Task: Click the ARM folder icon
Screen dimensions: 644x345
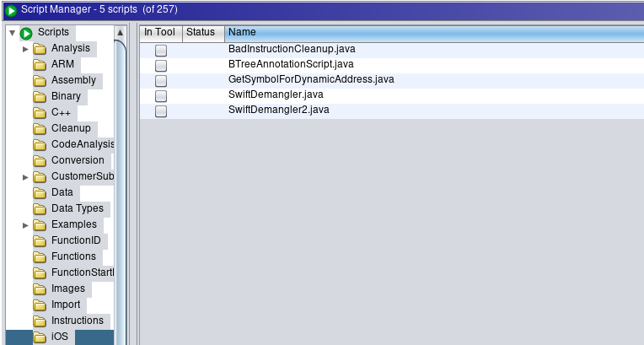Action: (x=40, y=64)
